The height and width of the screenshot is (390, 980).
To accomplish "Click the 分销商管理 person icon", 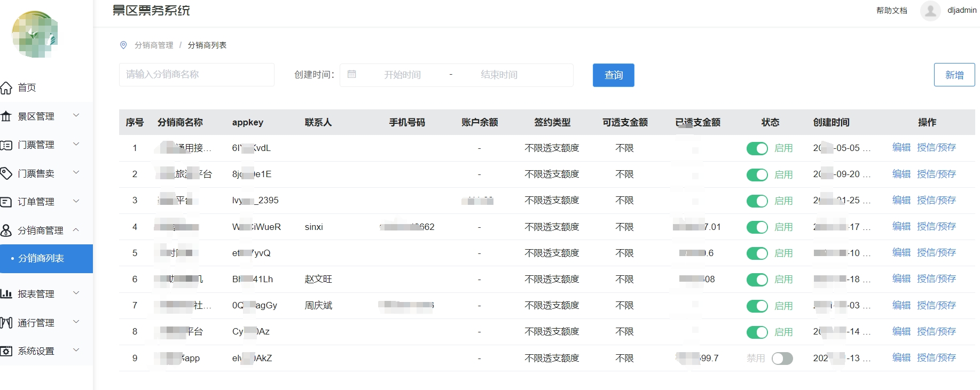I will pos(6,230).
